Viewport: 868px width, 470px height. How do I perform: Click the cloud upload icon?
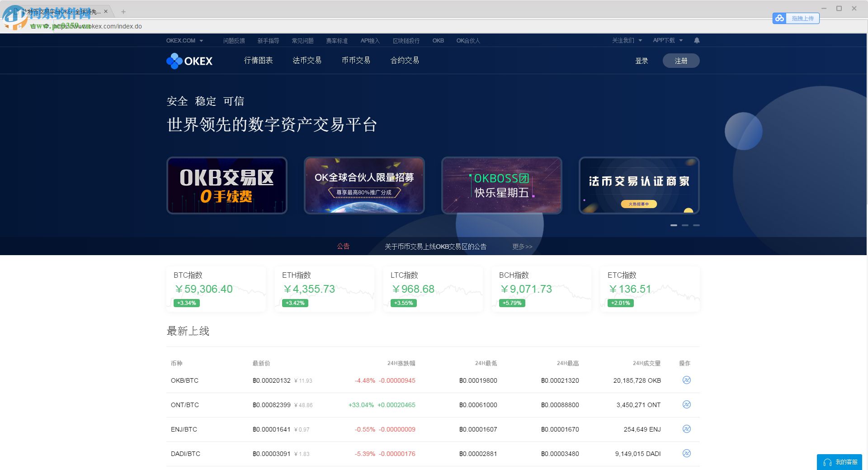(779, 18)
